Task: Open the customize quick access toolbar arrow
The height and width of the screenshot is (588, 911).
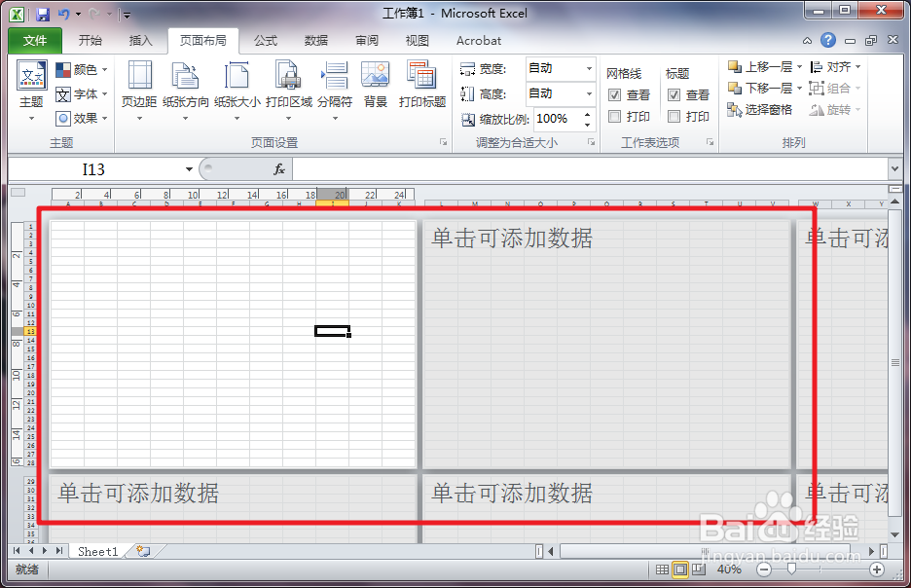Action: [127, 16]
